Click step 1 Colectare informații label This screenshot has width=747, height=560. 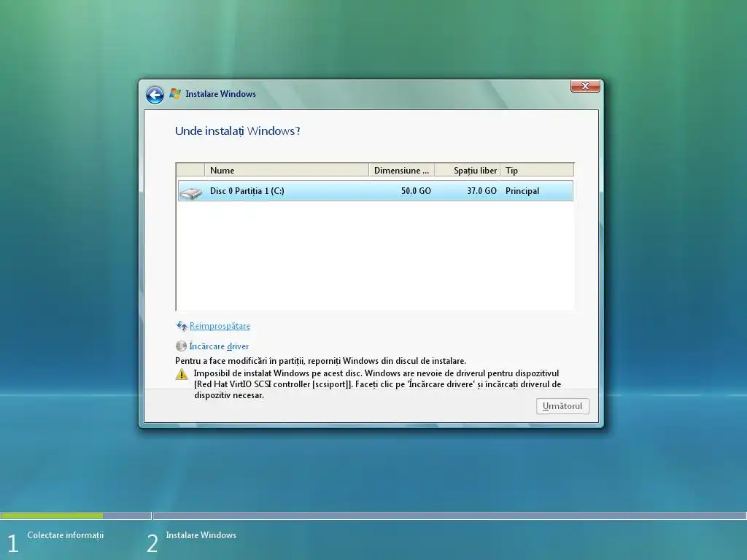(x=65, y=535)
